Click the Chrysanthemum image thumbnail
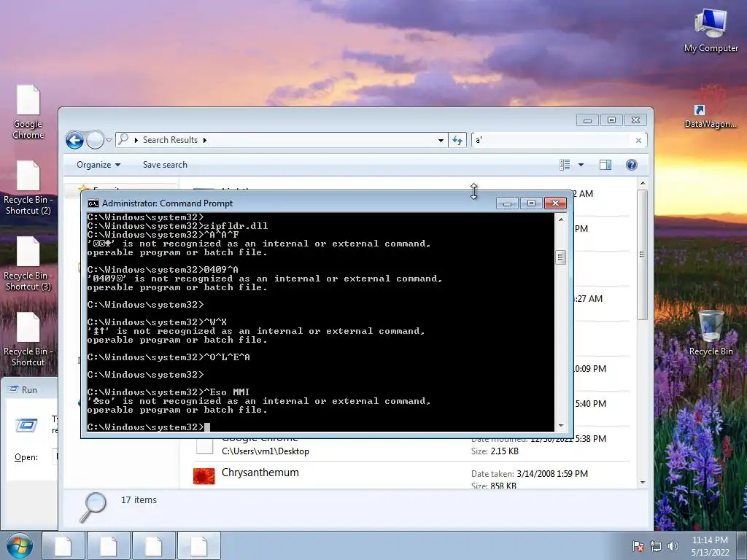747x560 pixels. 204,476
